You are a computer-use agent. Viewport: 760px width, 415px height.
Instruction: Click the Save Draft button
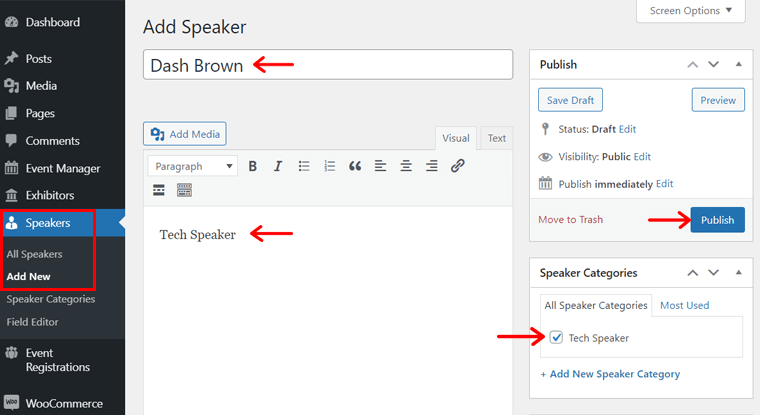coord(570,100)
